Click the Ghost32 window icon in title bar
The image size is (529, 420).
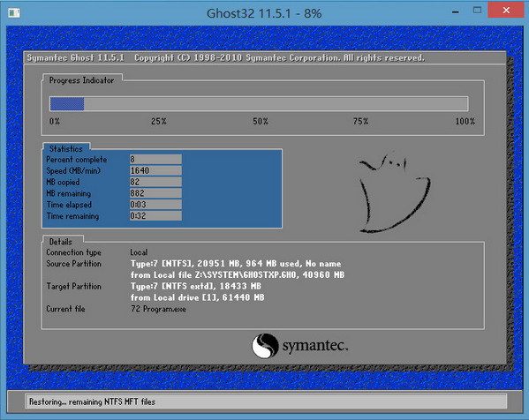pos(14,13)
